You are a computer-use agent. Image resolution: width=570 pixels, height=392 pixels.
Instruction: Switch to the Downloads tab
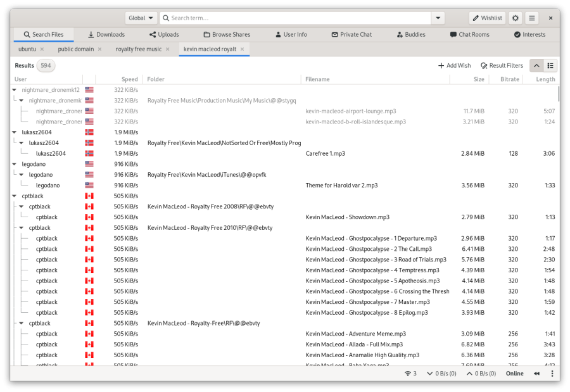click(x=106, y=35)
